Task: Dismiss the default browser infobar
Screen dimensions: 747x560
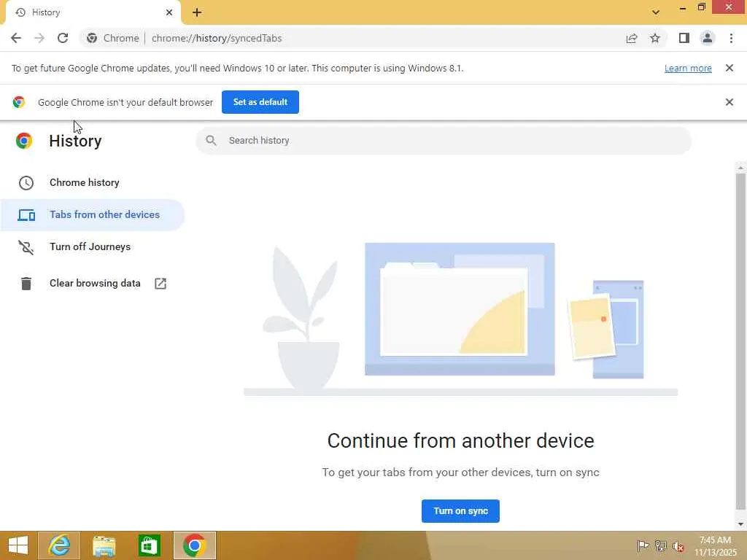Action: pos(729,102)
